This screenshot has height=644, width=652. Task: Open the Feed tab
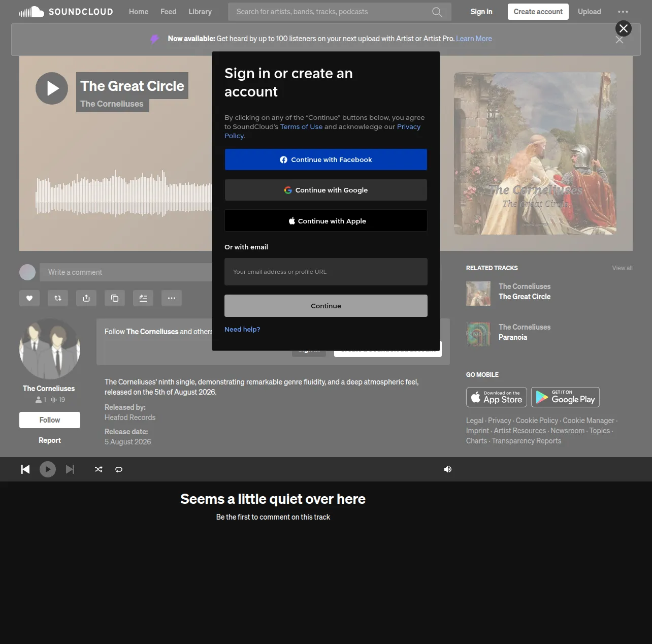(169, 12)
